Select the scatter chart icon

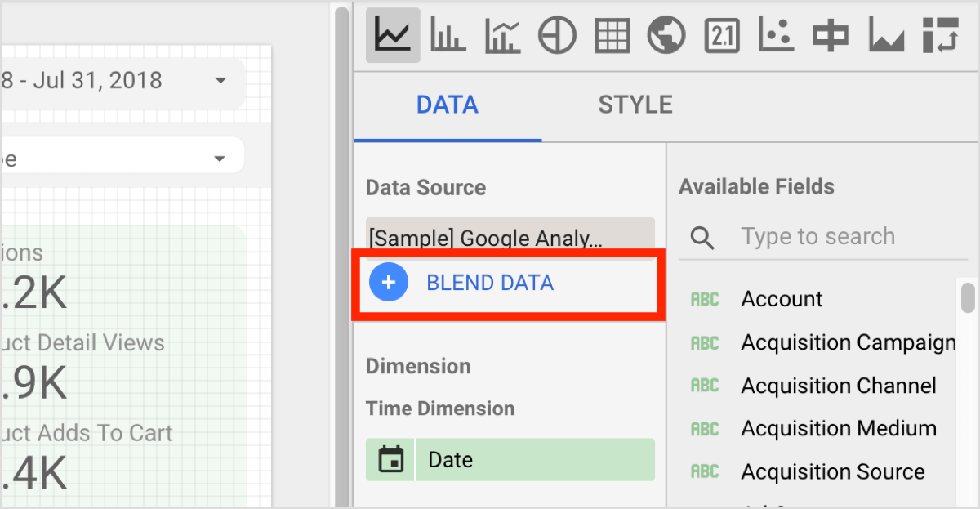click(775, 35)
